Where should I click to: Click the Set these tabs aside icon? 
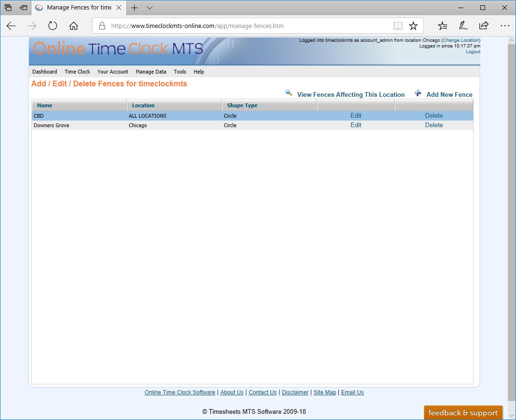[23, 7]
